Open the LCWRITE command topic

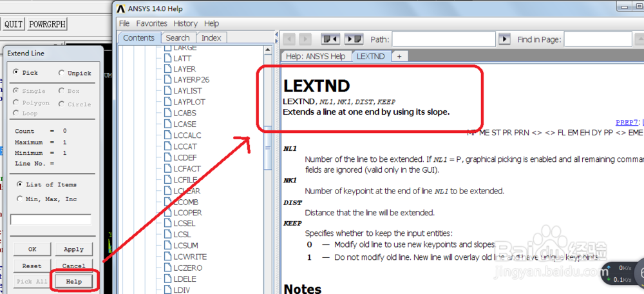pos(190,257)
